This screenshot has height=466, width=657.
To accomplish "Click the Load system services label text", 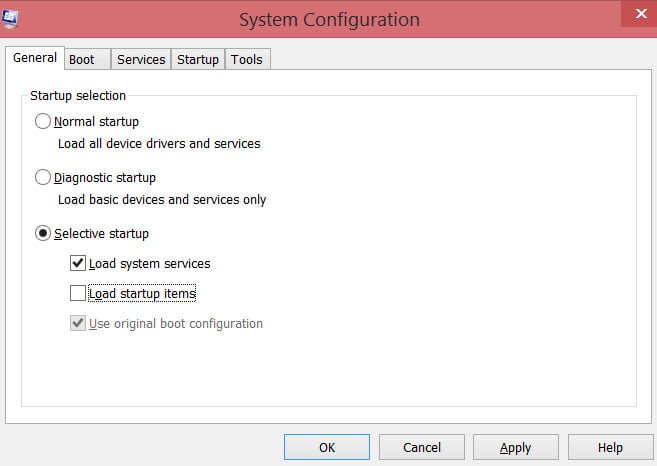I will click(x=150, y=264).
